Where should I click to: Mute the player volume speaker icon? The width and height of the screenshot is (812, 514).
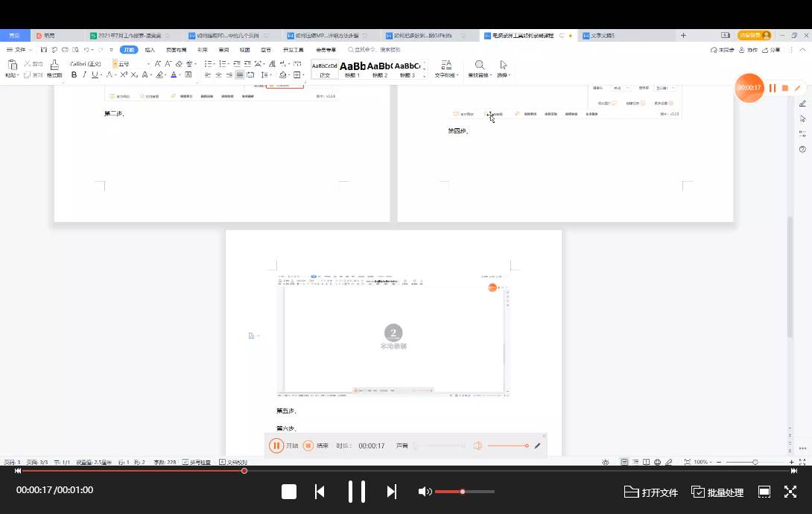(x=425, y=492)
